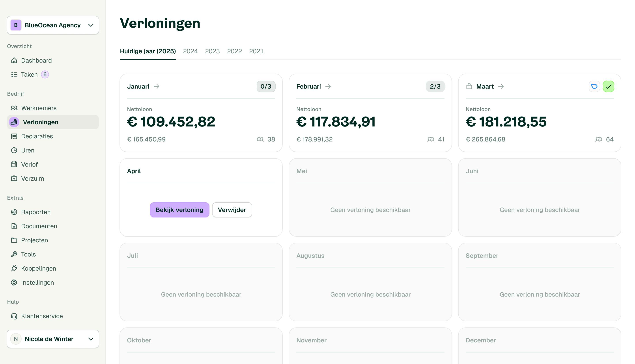Click the Klantenservice headset icon
635x364 pixels.
tap(14, 316)
